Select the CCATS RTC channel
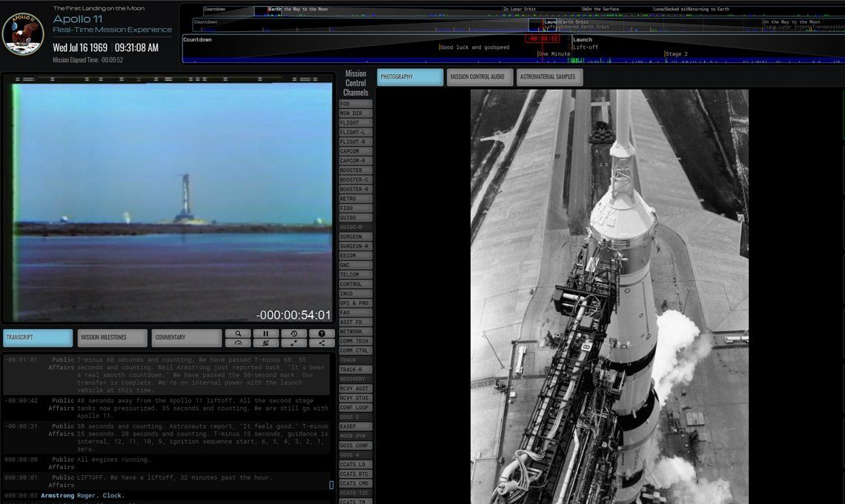The image size is (845, 504). tap(356, 474)
